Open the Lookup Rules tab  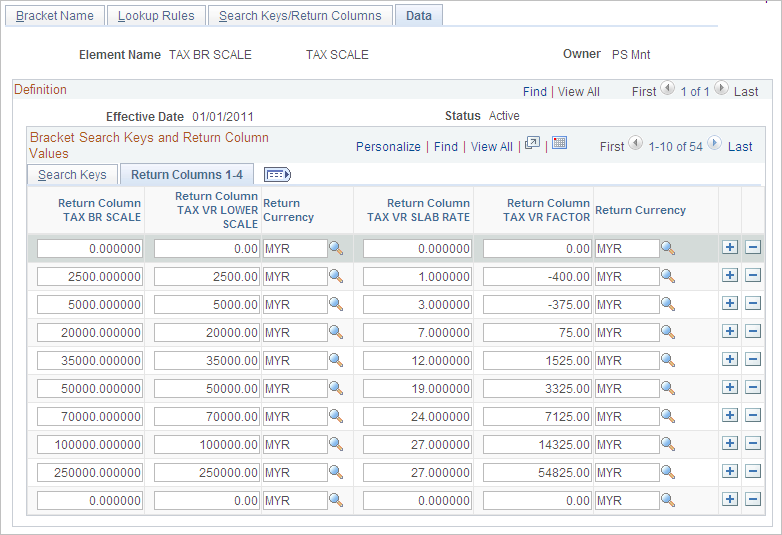(156, 15)
